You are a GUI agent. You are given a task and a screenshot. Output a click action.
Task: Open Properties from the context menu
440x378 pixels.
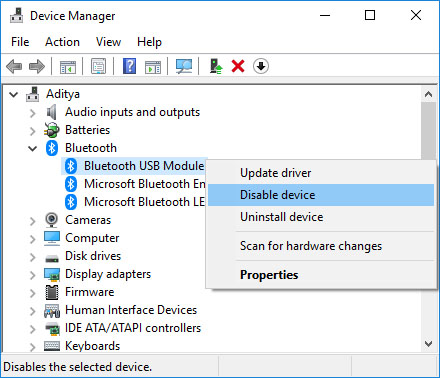pos(321,275)
